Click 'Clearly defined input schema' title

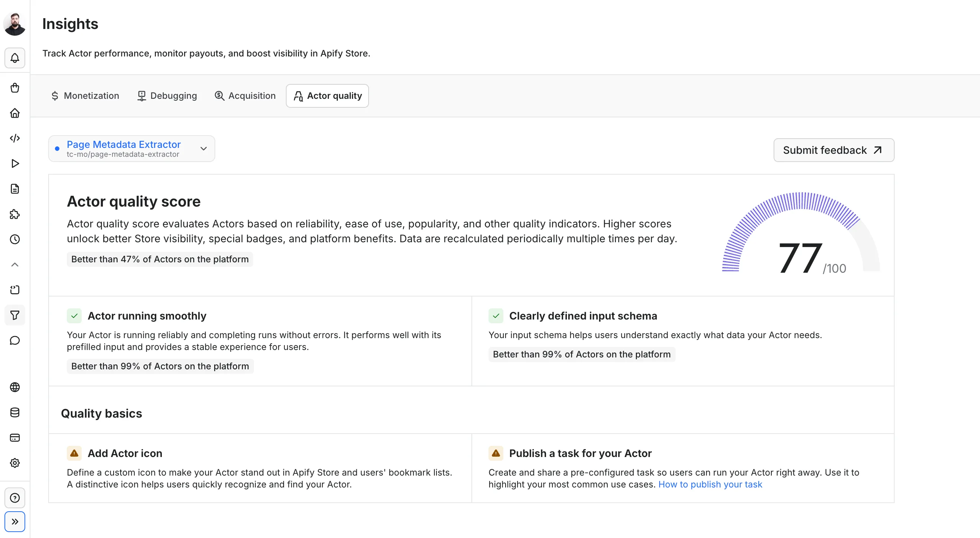coord(583,316)
